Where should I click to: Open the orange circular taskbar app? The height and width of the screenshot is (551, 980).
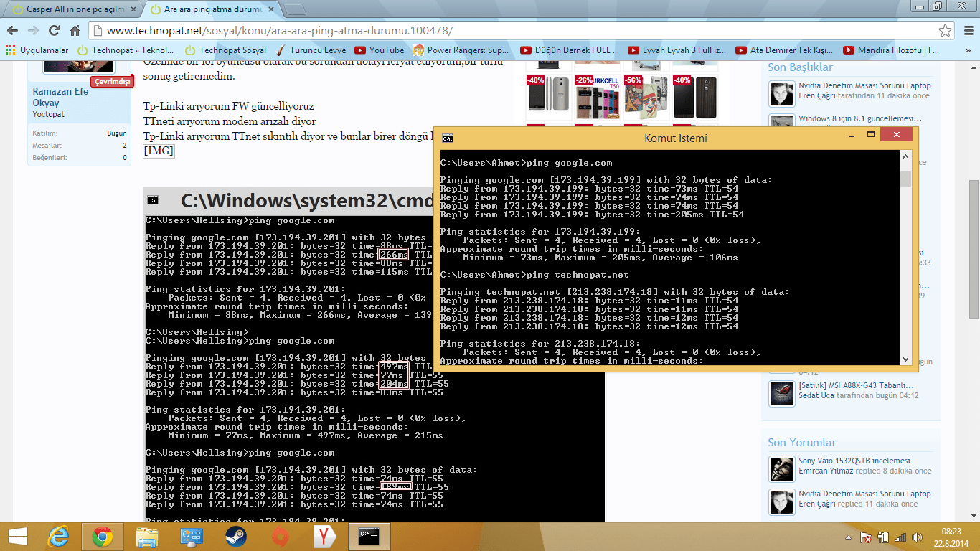(x=280, y=537)
